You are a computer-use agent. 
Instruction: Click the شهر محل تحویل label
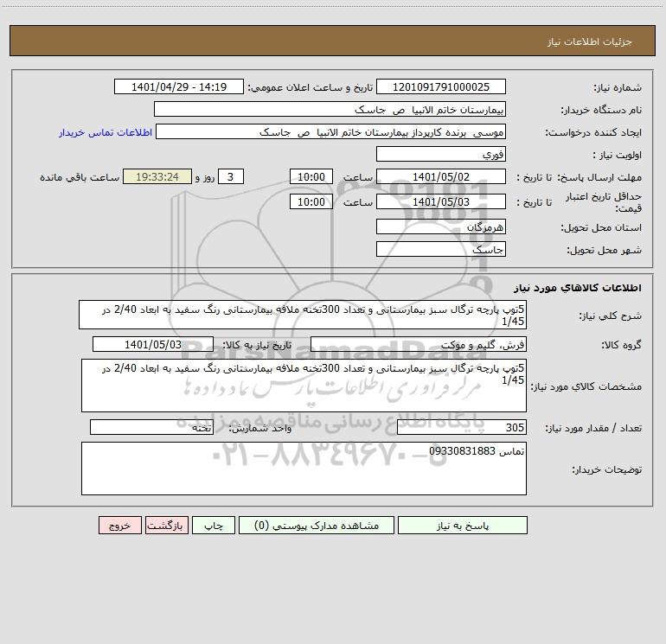pos(604,250)
